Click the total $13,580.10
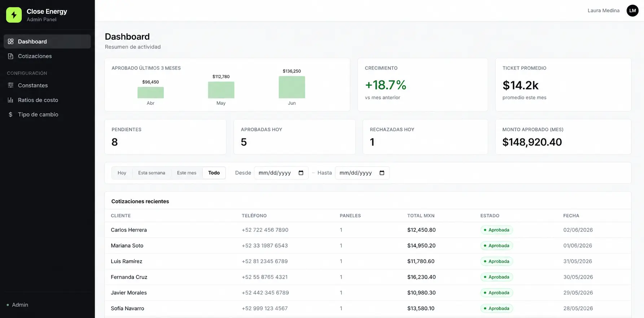 [421, 309]
